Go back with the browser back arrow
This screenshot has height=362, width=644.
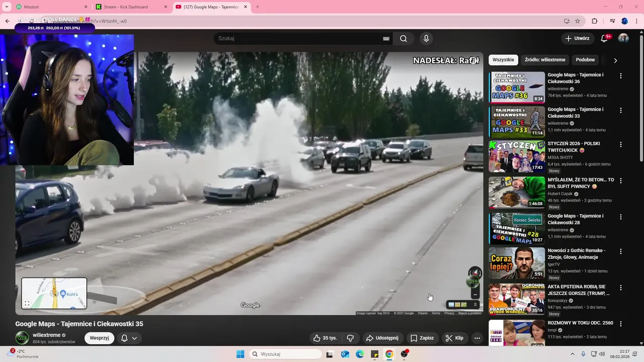7,21
